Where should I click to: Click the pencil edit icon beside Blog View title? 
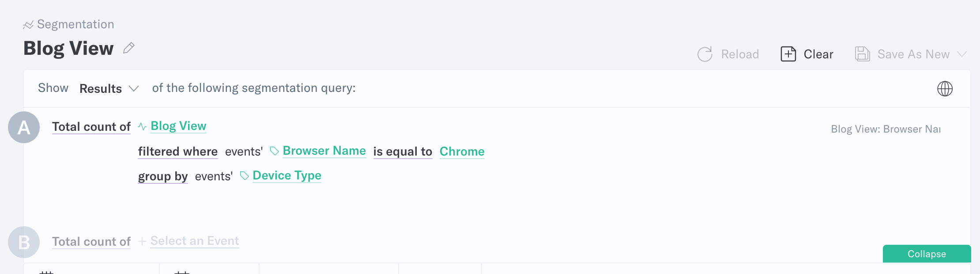point(128,48)
